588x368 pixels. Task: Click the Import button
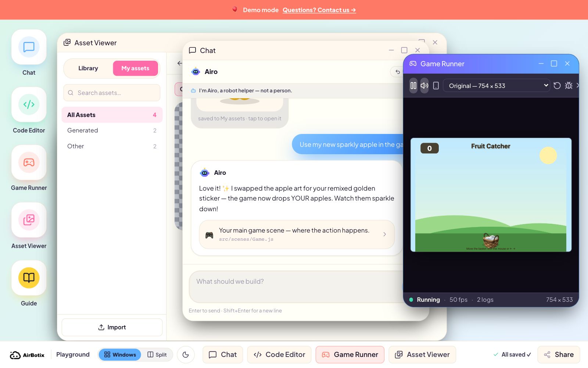(112, 327)
